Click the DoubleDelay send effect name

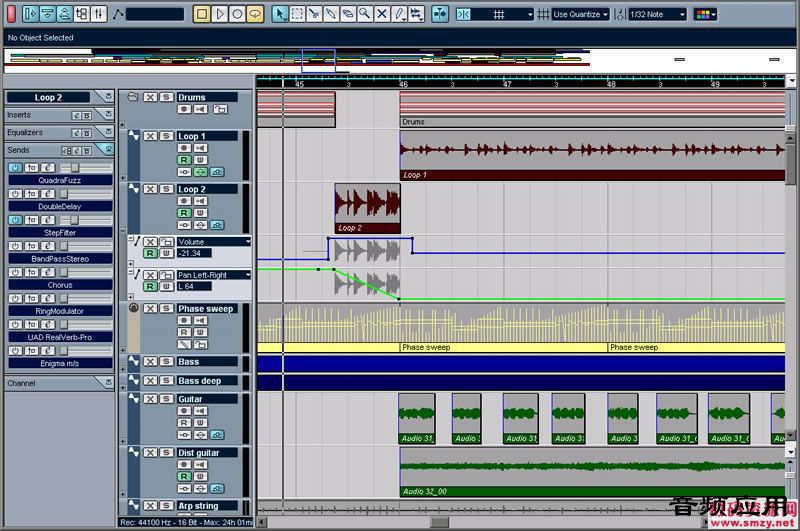pyautogui.click(x=60, y=206)
